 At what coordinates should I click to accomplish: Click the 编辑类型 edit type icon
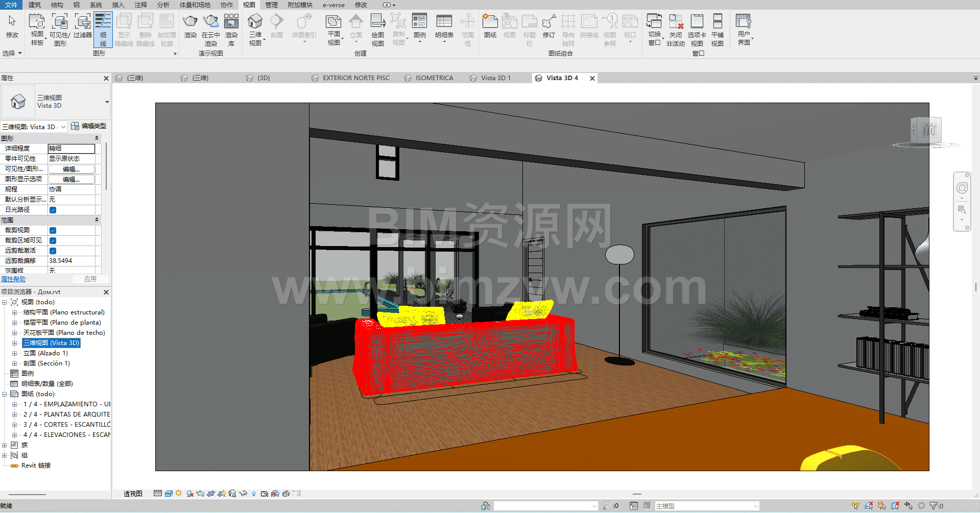coord(75,126)
